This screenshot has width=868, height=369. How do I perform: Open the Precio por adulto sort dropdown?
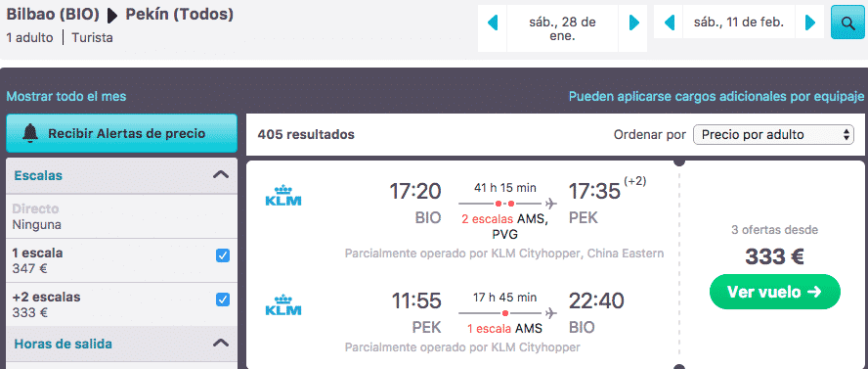773,135
